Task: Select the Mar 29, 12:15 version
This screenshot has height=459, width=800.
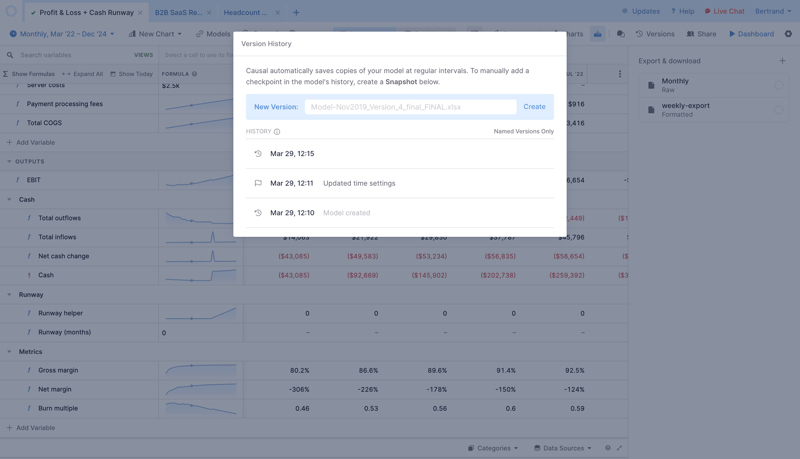Action: pyautogui.click(x=292, y=154)
